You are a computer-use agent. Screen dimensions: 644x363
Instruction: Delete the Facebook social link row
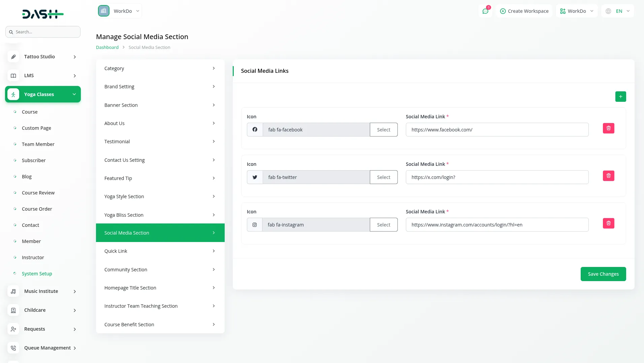pos(608,128)
